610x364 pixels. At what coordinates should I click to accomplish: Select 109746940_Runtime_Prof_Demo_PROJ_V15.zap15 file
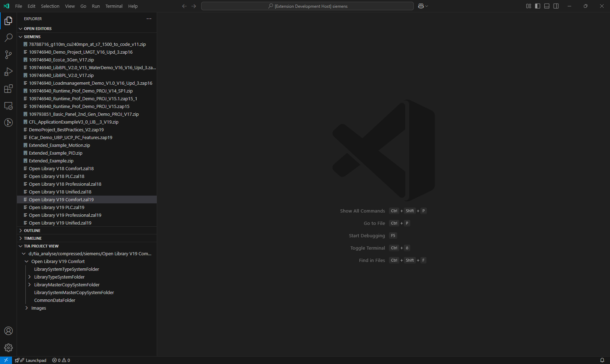point(87,106)
